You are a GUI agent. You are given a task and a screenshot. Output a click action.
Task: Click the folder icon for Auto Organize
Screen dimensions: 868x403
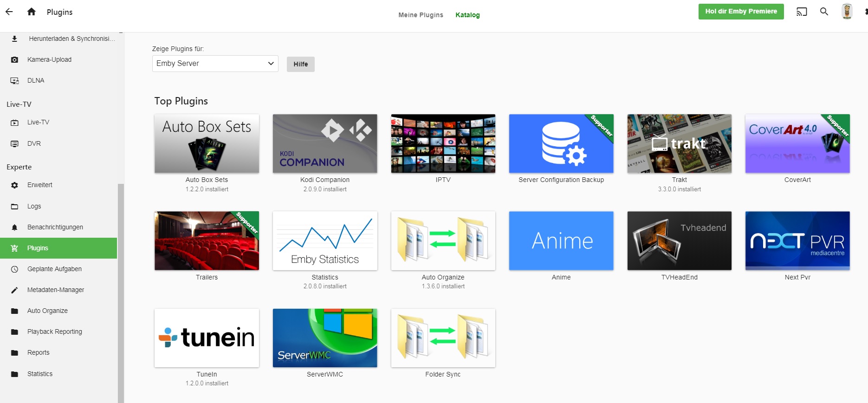(14, 311)
